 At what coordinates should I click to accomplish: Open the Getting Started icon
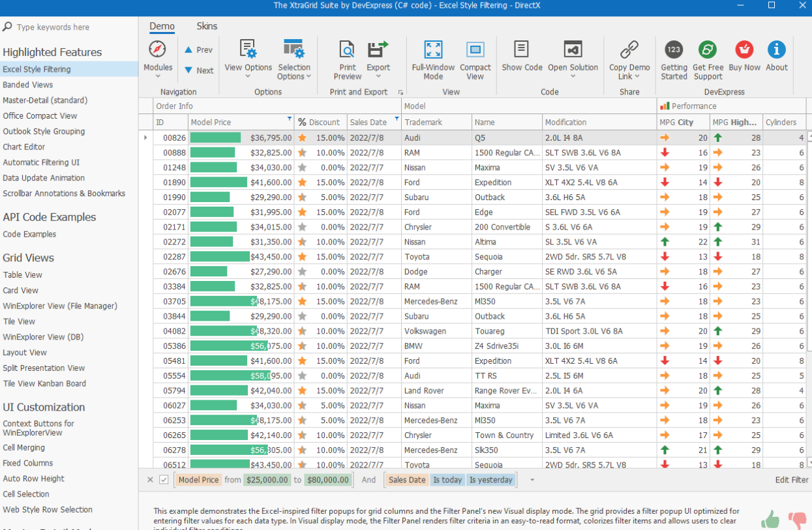674,50
